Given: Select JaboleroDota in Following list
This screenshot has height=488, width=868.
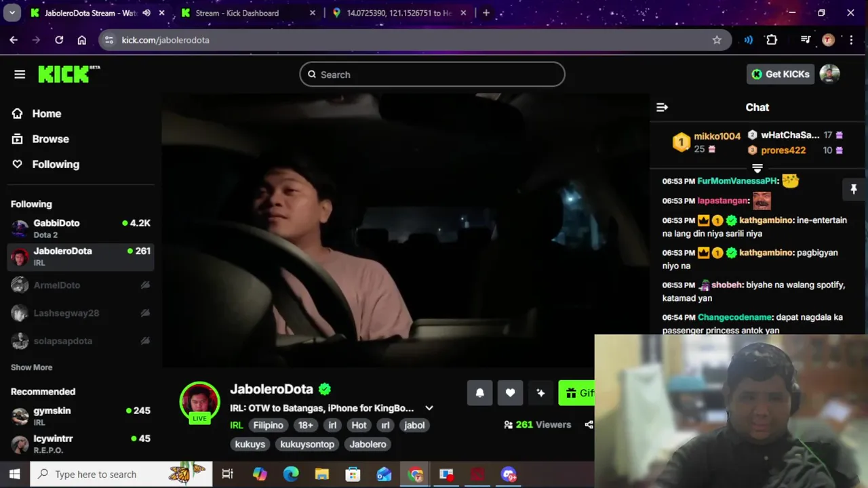Looking at the screenshot, I should pos(81,257).
